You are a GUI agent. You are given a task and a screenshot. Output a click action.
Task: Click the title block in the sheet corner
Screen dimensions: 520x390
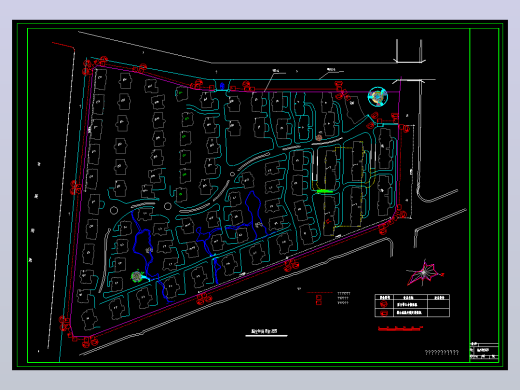pos(484,351)
